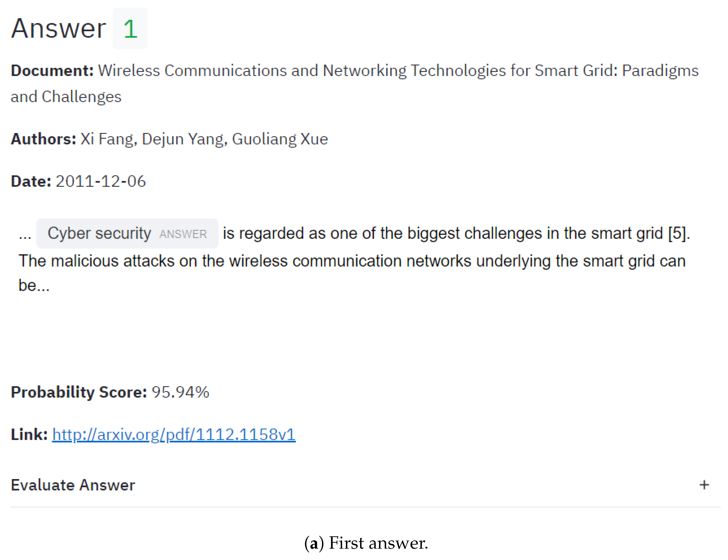
Task: Click the bold Link label
Action: tap(29, 434)
